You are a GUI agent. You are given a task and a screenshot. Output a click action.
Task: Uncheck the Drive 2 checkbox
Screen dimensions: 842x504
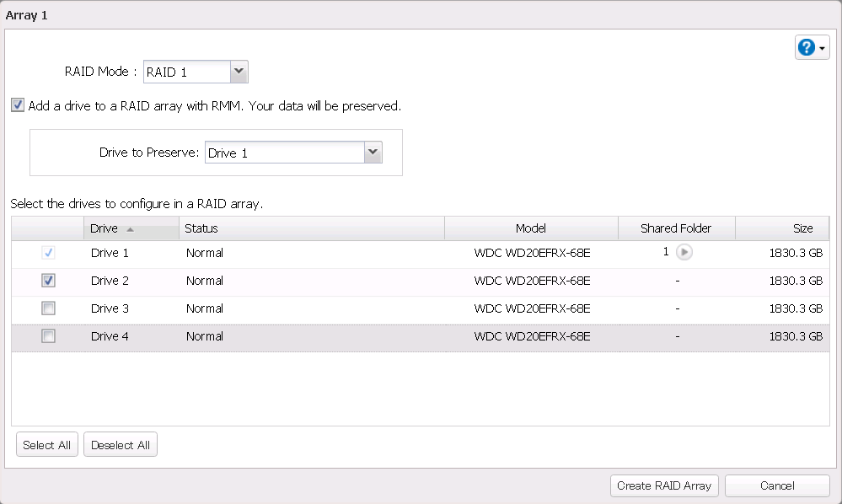coord(48,281)
